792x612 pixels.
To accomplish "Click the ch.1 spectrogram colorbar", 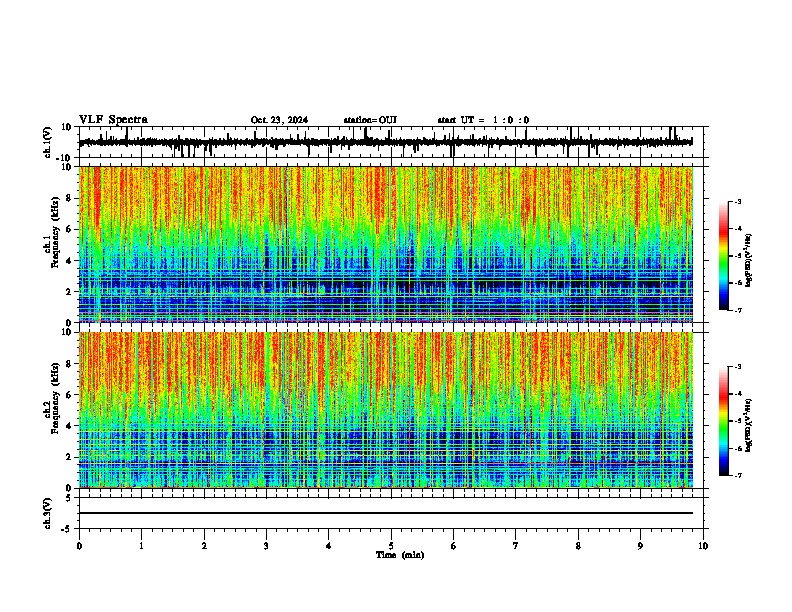I will coord(724,256).
